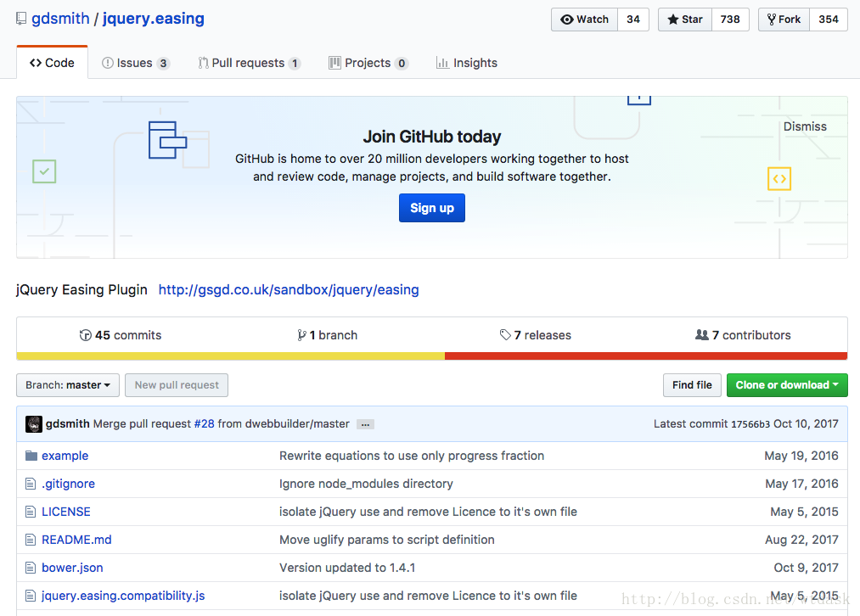This screenshot has width=860, height=616.
Task: Fork the repository
Action: (x=784, y=20)
